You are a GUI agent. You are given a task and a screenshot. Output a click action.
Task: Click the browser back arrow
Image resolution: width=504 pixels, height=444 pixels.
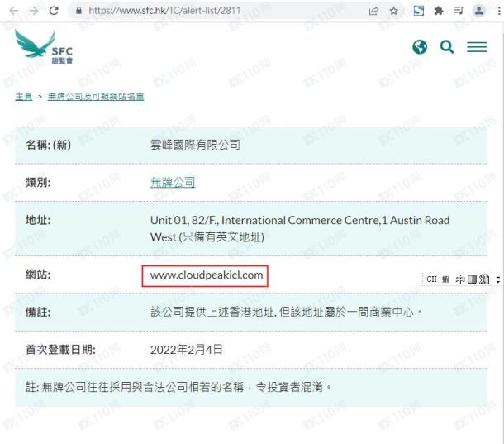(x=13, y=11)
